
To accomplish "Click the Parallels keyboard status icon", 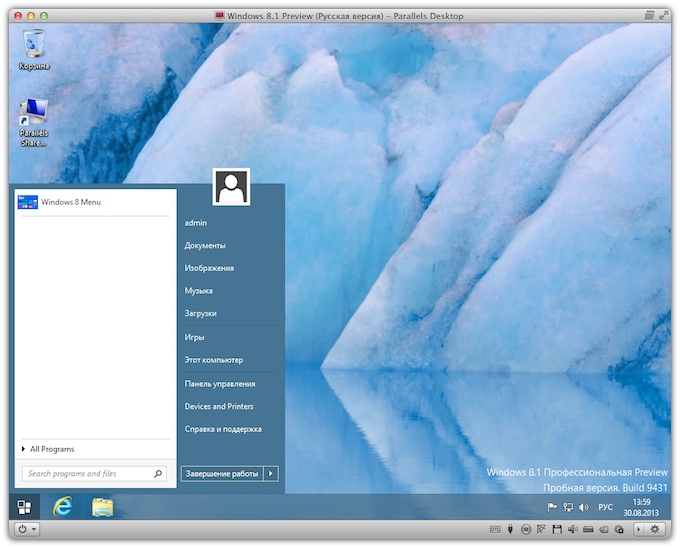I will (493, 529).
